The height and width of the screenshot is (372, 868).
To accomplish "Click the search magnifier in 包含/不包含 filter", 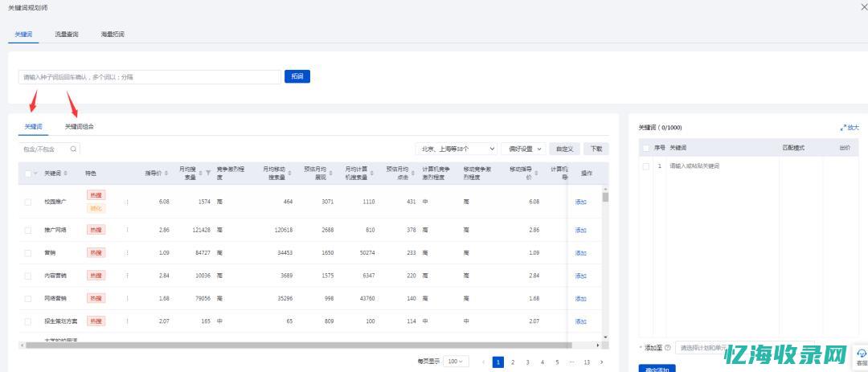I will (73, 149).
